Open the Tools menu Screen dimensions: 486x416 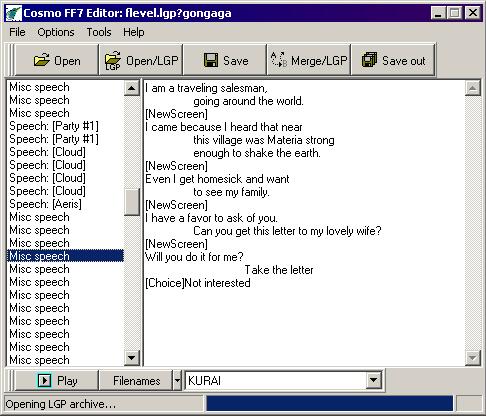click(99, 32)
